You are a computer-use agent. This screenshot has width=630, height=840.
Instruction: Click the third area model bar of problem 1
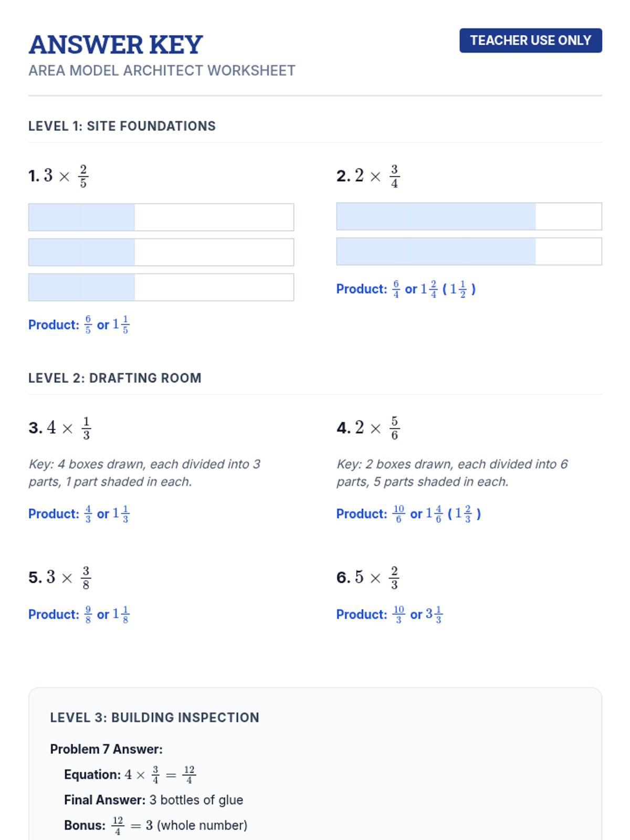(161, 287)
